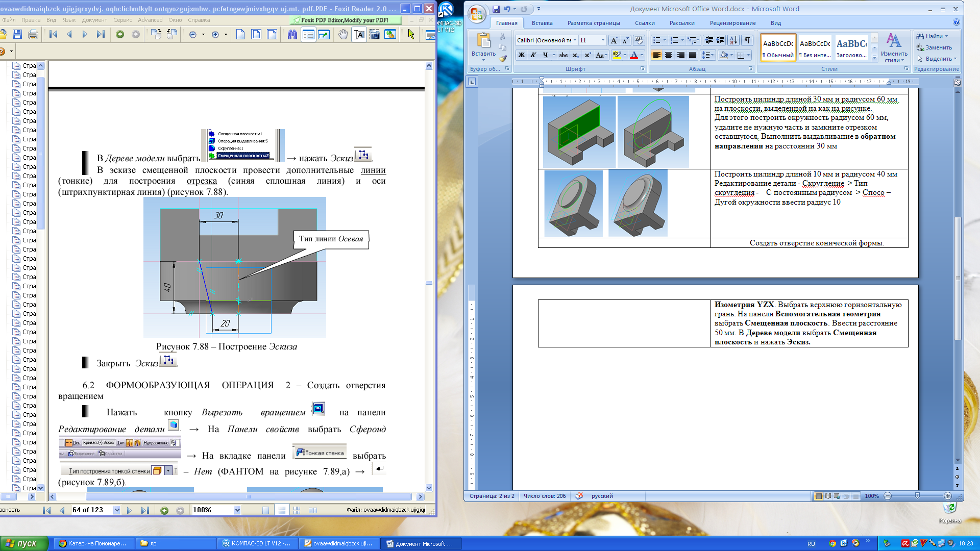Toggle Foxit bookmarks panel button

tap(308, 34)
